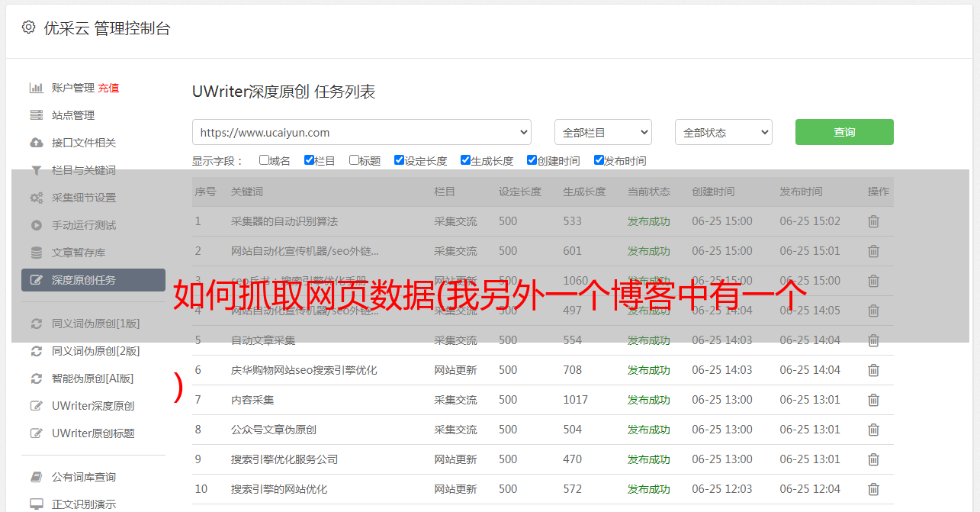Open the 全部状态 filter dropdown
This screenshot has height=512, width=980.
723,132
